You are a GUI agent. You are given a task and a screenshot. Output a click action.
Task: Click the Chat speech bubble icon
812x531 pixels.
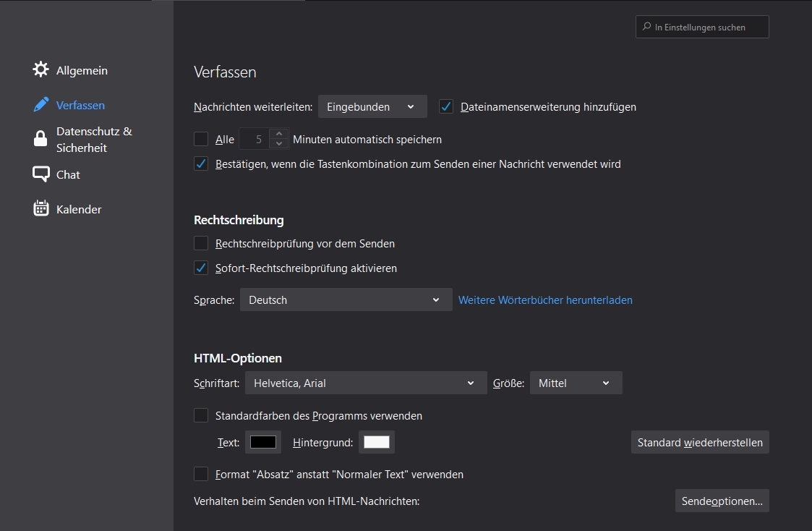[41, 174]
